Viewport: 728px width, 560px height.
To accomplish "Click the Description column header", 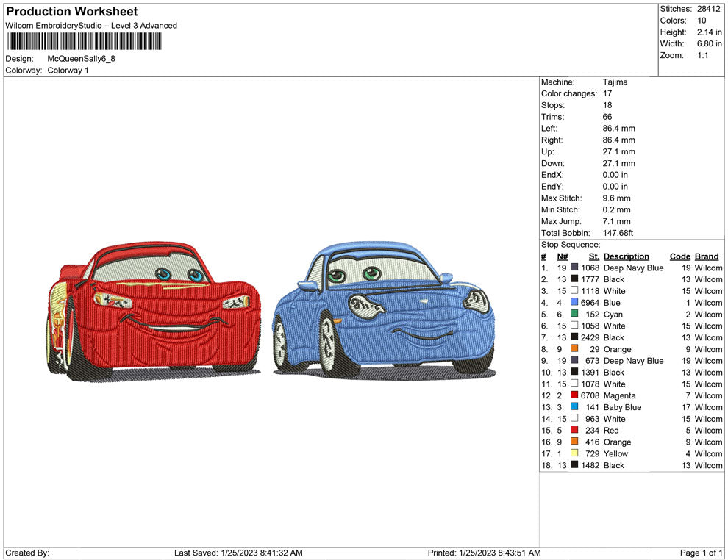I will (626, 256).
